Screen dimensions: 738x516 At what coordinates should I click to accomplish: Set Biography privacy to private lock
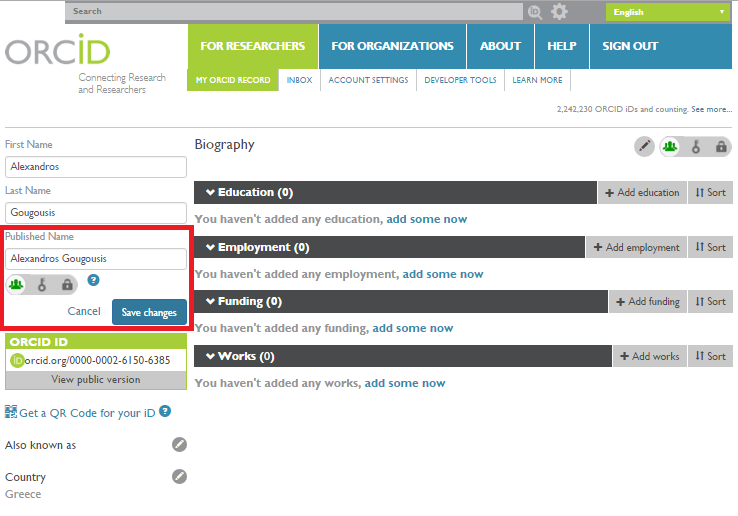721,147
